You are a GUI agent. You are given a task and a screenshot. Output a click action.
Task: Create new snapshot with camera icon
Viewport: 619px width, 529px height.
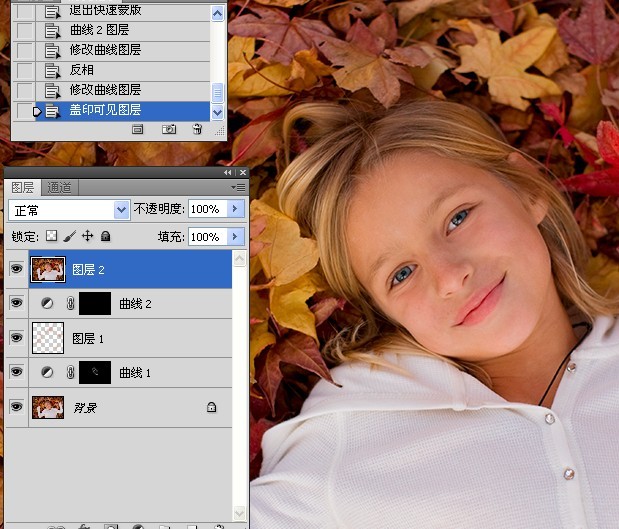169,129
